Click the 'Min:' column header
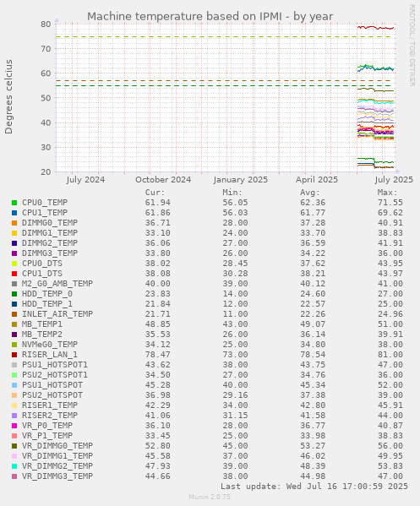Screen dimensions: 420x506 (232, 193)
